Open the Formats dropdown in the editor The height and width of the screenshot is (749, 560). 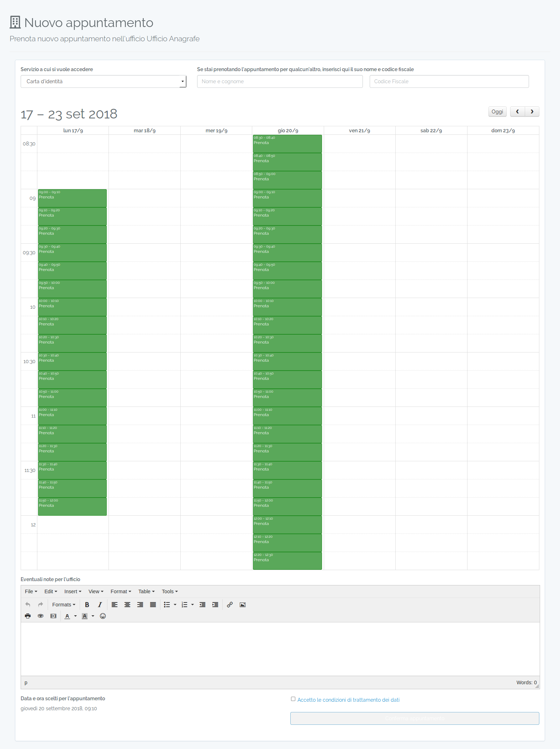tap(64, 605)
